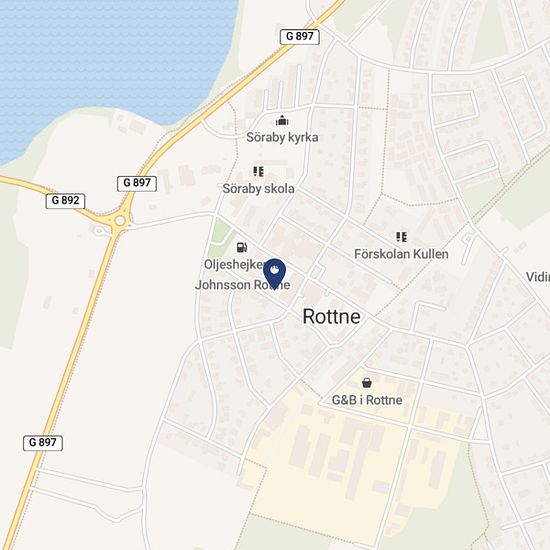Click the Förskolan Kullen school icon
The height and width of the screenshot is (550, 550).
401,237
